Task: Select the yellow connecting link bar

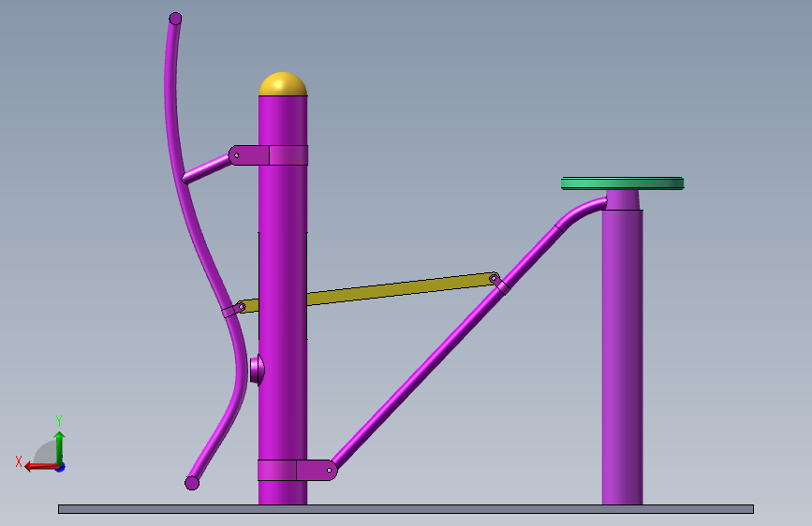Action: tap(399, 289)
